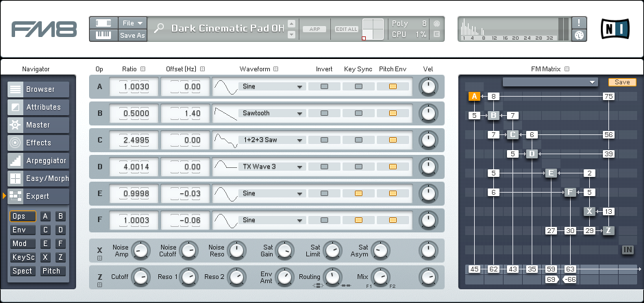Click the Save As button

pyautogui.click(x=133, y=36)
